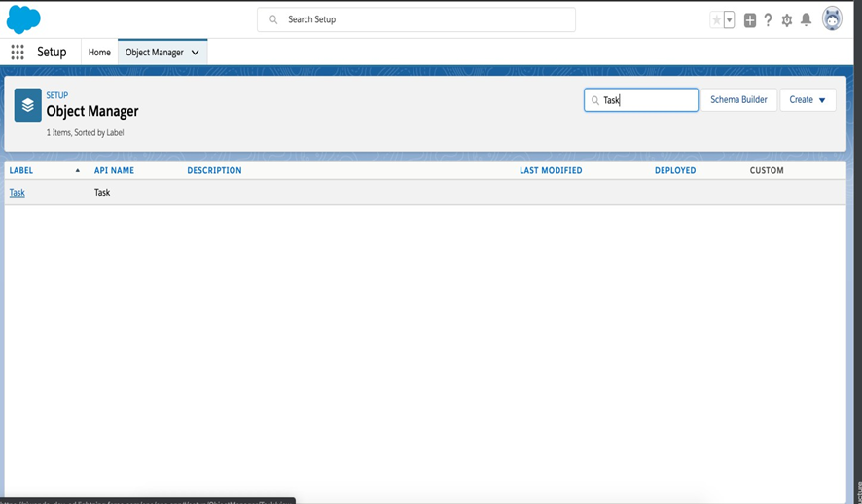Sort by DEPLOYED column
The image size is (862, 504).
[x=675, y=171]
